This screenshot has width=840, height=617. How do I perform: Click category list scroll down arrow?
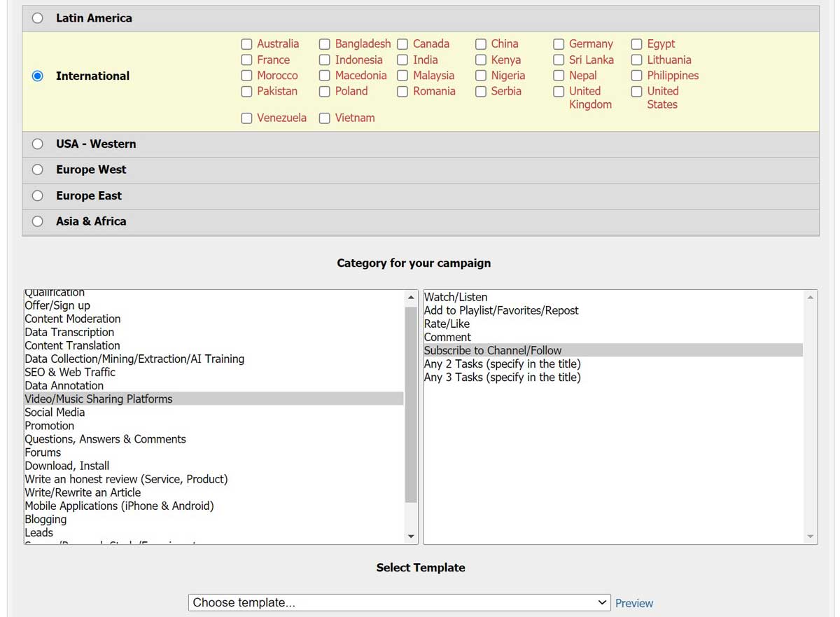(411, 536)
